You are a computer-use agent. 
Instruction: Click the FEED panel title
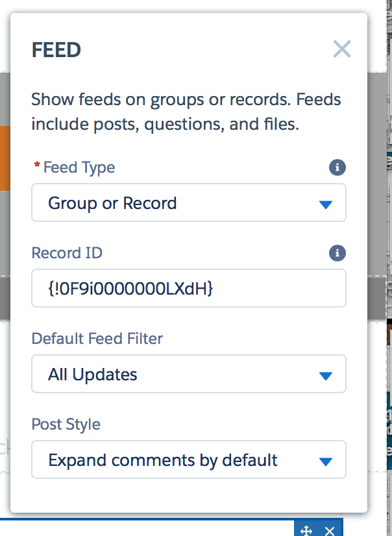pos(56,50)
